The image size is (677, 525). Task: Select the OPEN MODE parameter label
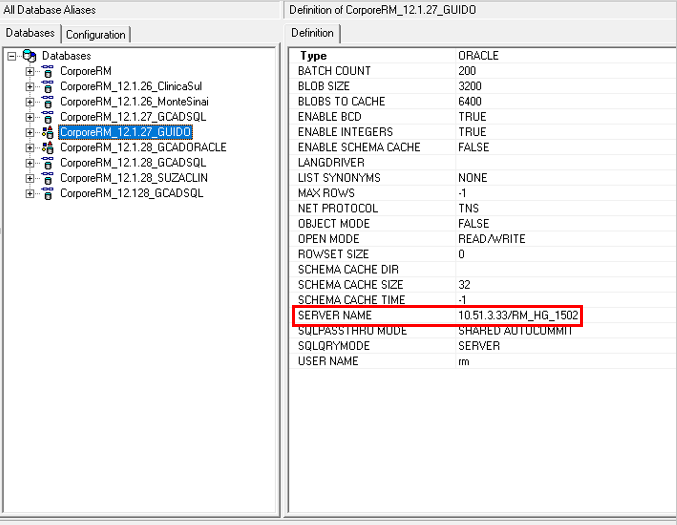pos(329,239)
